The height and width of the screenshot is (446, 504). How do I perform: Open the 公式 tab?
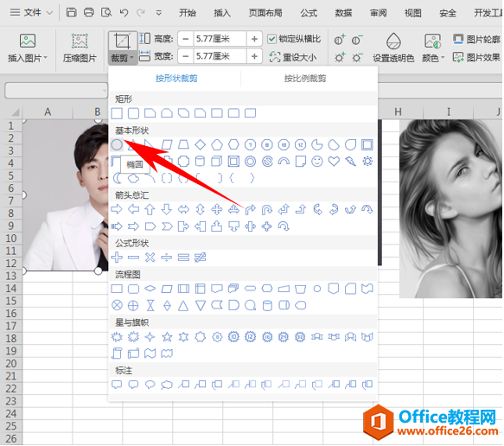click(309, 13)
